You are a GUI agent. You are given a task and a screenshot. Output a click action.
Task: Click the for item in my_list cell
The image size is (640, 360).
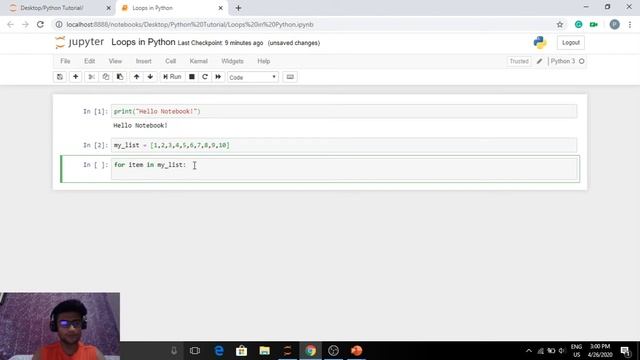pyautogui.click(x=344, y=169)
